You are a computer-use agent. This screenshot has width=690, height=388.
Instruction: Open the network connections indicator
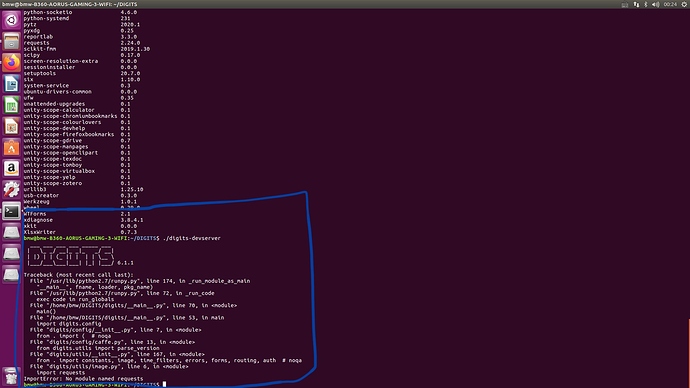(636, 4)
